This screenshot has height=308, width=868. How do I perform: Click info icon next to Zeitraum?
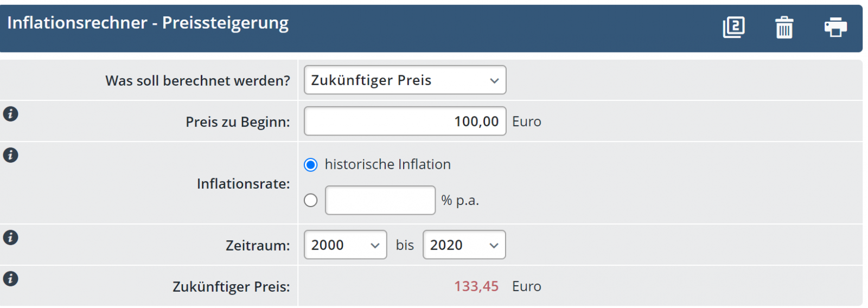click(11, 238)
